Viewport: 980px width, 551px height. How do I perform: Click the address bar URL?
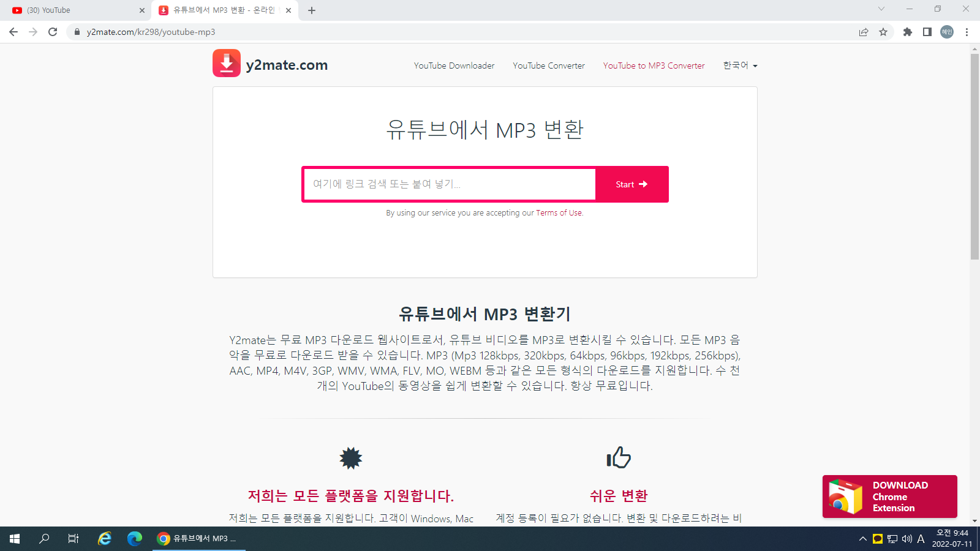pyautogui.click(x=151, y=32)
